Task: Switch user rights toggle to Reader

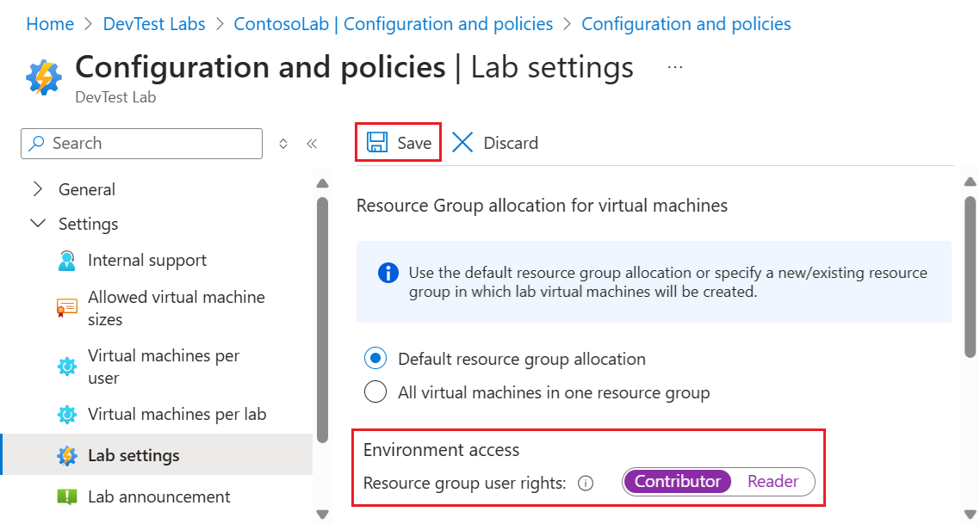Action: pyautogui.click(x=772, y=482)
